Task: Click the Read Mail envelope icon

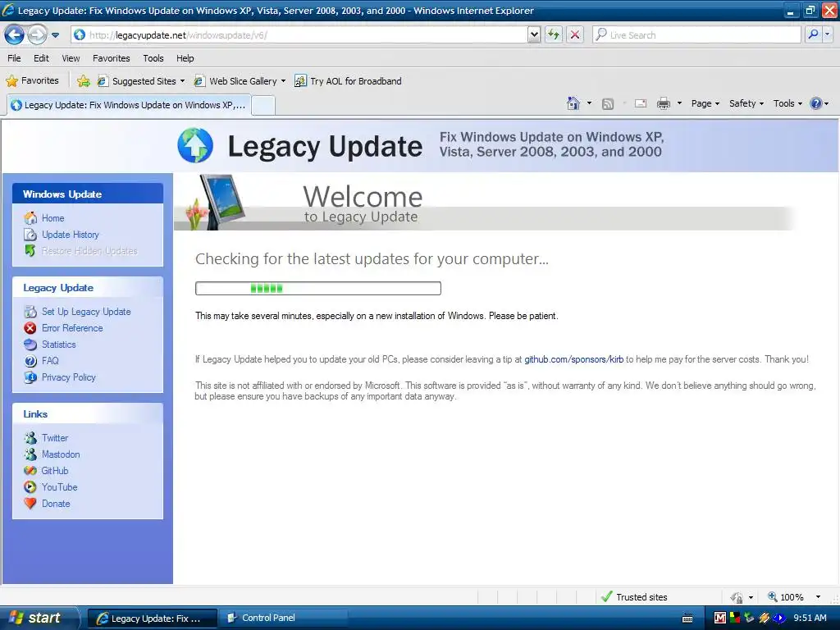Action: point(641,103)
